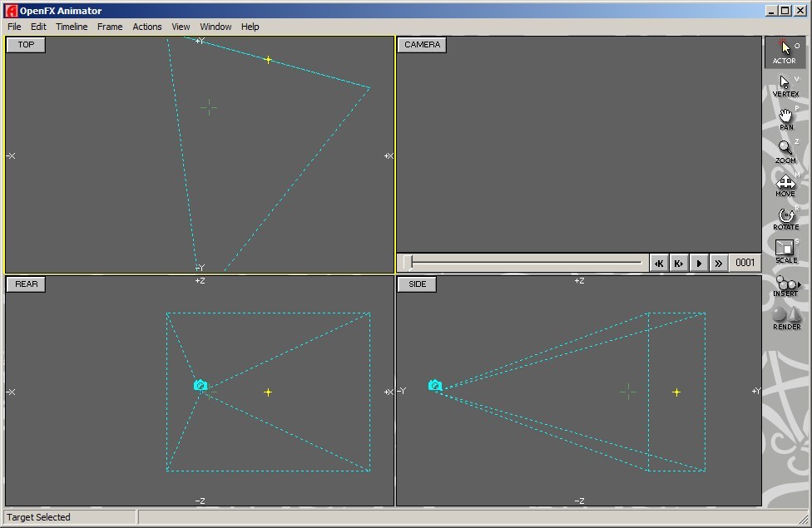Open the File menu
The width and height of the screenshot is (812, 528).
point(14,27)
